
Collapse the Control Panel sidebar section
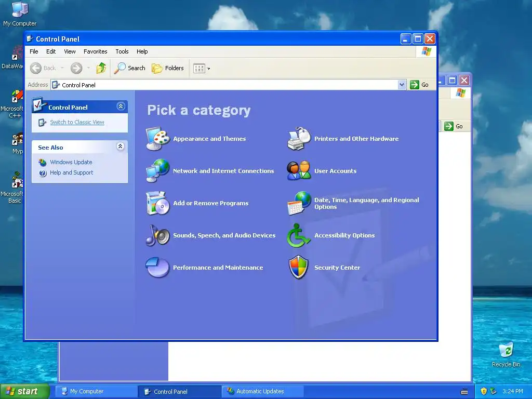tap(121, 107)
